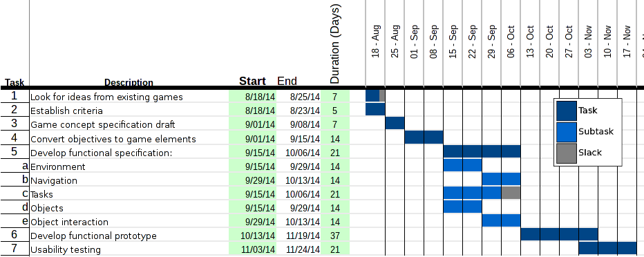
Task: Select the duration cell showing 37
Action: click(335, 236)
